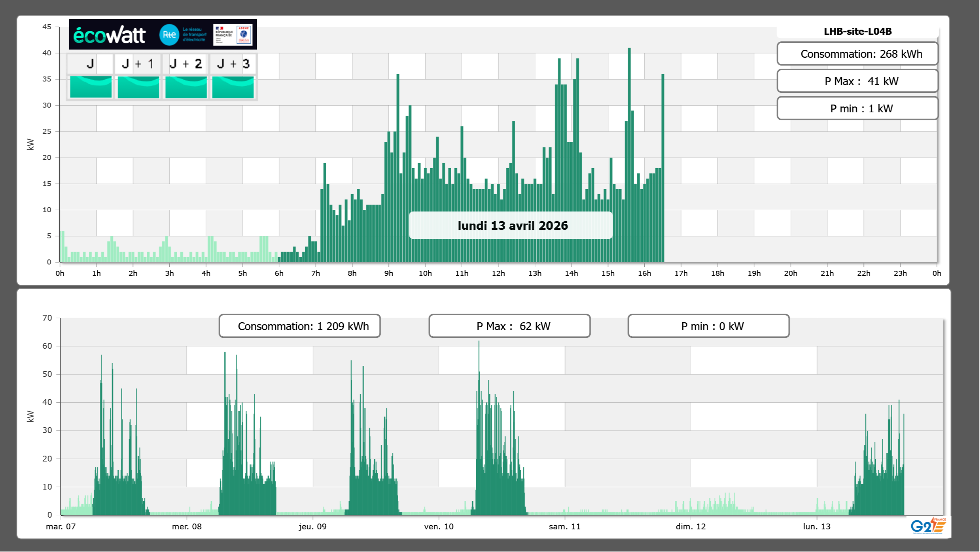Click the RTE round logo
The image size is (980, 552).
pos(169,35)
